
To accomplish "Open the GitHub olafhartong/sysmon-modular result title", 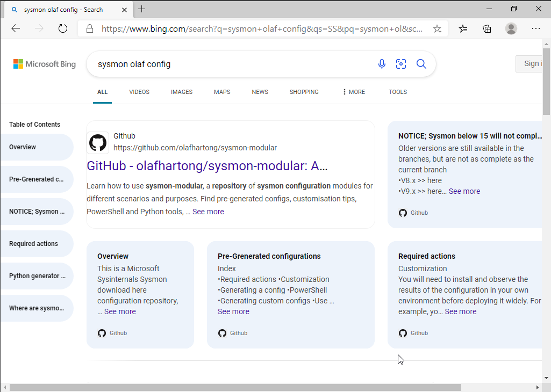I will click(x=207, y=166).
